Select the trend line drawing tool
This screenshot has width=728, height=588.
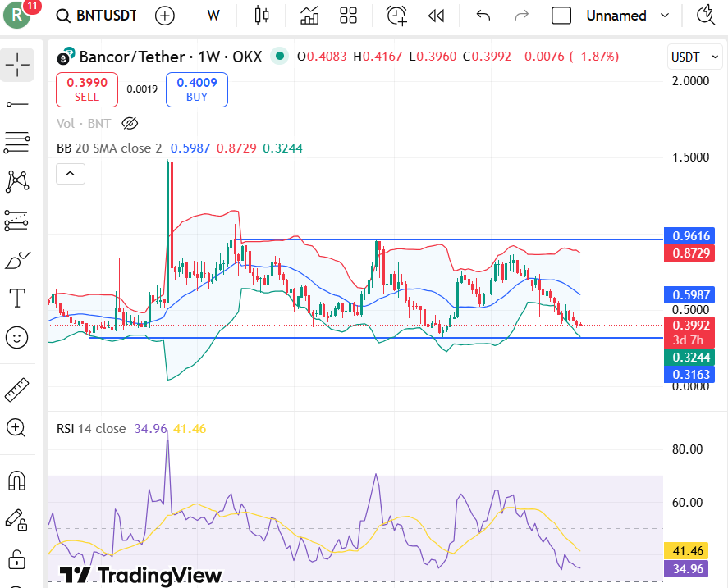point(16,103)
